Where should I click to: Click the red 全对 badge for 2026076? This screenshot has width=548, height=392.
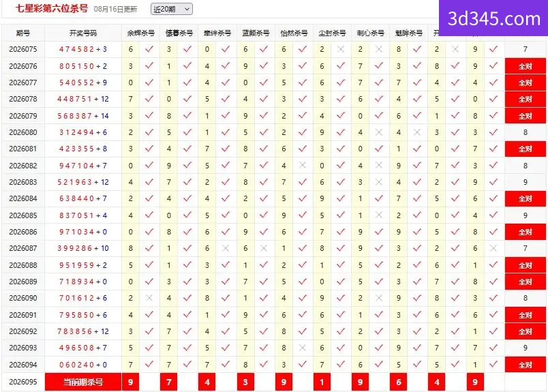coord(526,66)
